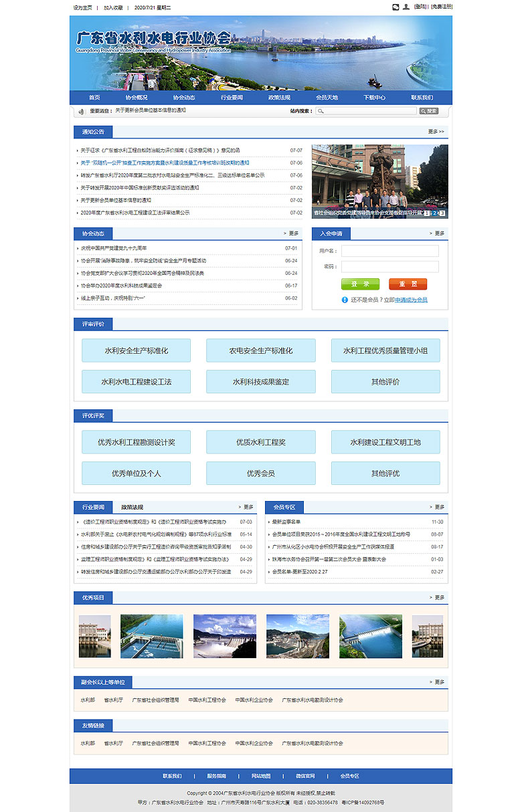
Task: Open the 下载中心 navigation menu item
Action: (374, 98)
